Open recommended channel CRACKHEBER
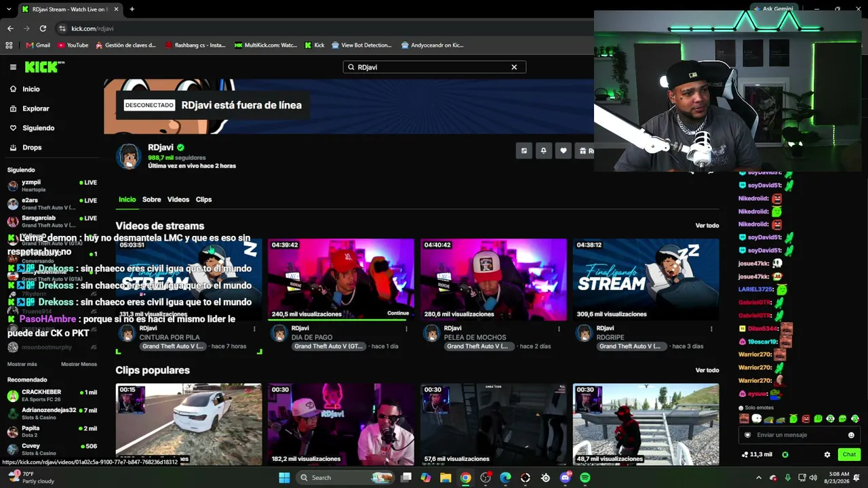 point(52,395)
